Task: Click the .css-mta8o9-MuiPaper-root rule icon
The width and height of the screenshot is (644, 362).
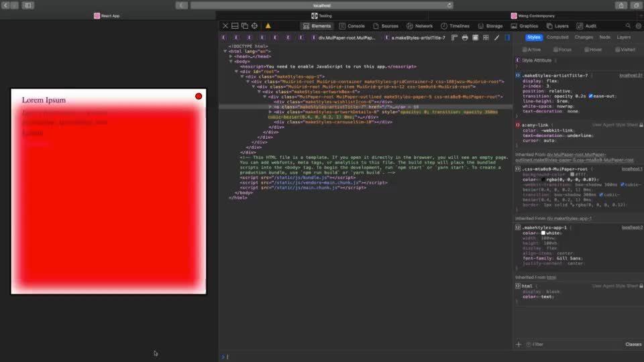Action: pos(518,169)
